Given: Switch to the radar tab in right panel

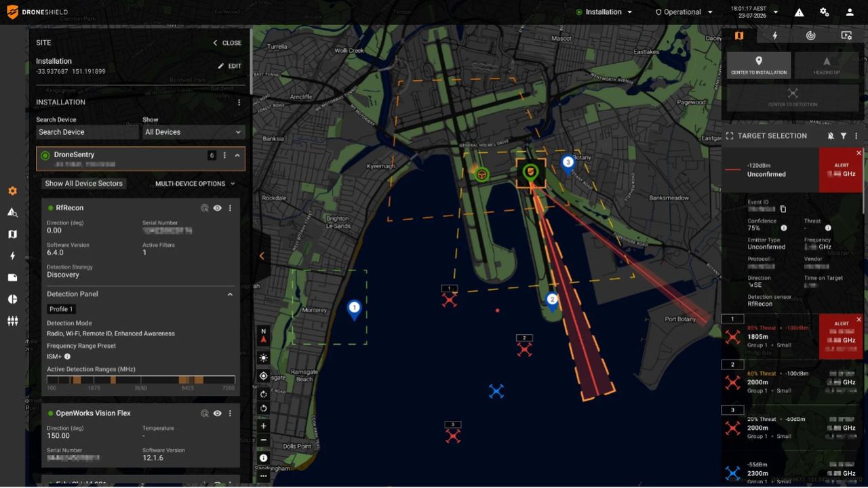Looking at the screenshot, I should point(810,36).
